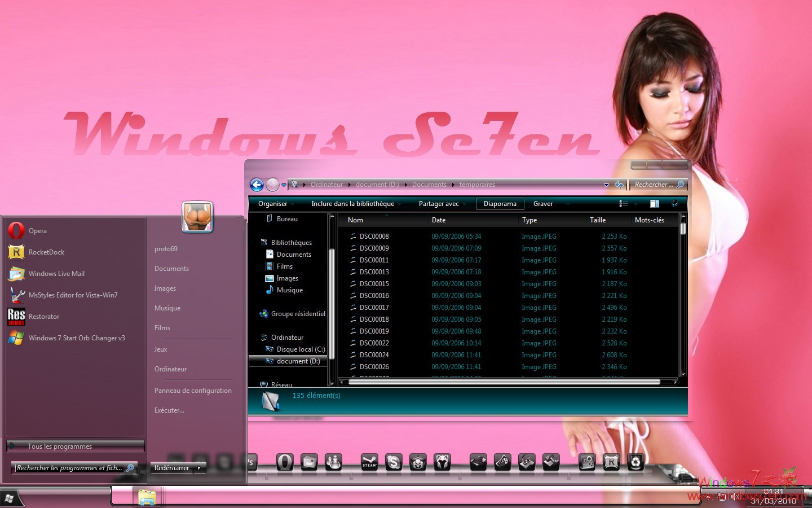The image size is (812, 508).
Task: Expand the Redémarrer shutdown options arrow
Action: [x=199, y=468]
